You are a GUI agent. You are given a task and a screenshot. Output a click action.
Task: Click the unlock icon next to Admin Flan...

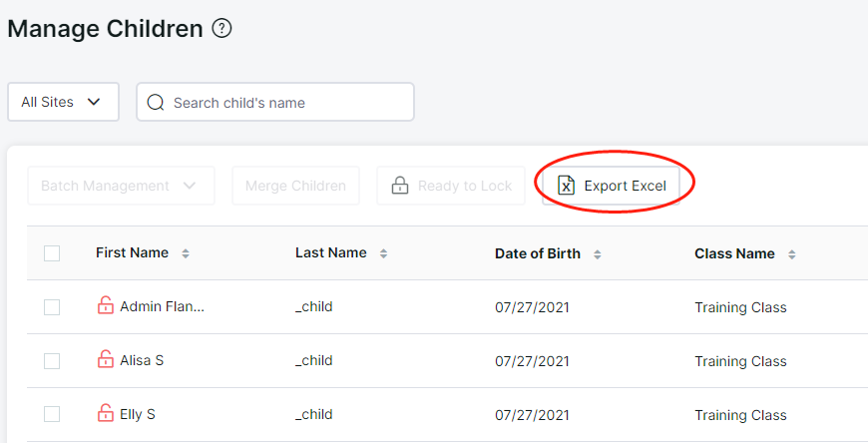(105, 305)
